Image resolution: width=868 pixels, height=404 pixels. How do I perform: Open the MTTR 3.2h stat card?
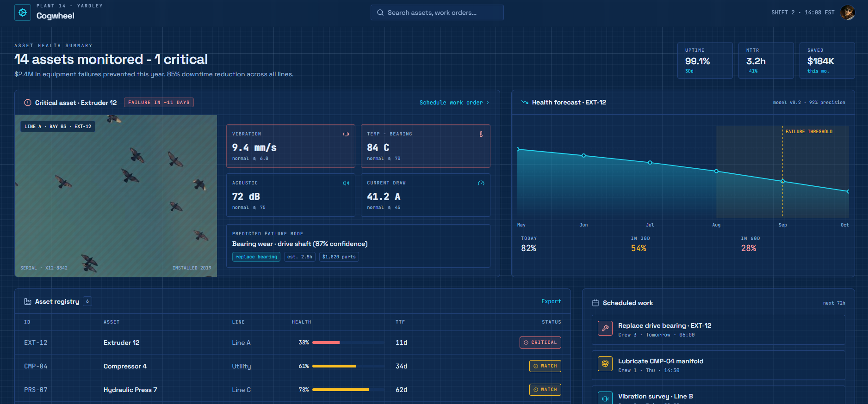point(766,61)
